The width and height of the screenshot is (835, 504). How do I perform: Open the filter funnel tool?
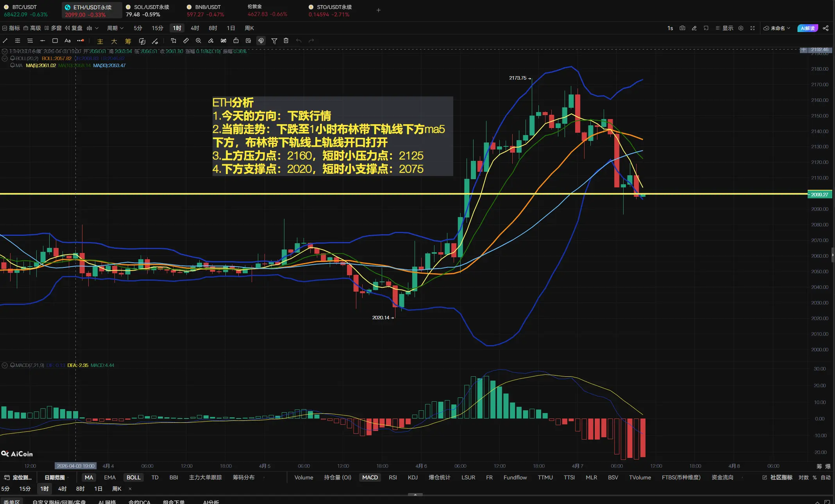coord(274,41)
